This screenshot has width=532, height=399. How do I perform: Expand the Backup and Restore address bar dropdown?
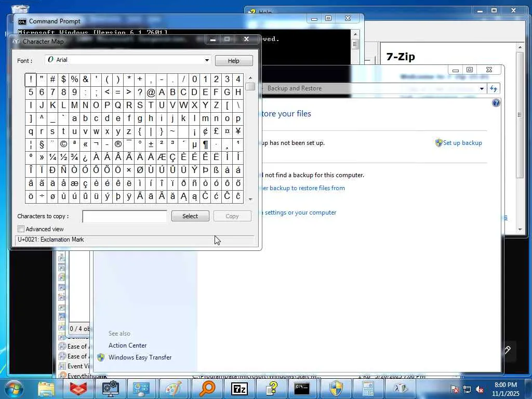482,89
